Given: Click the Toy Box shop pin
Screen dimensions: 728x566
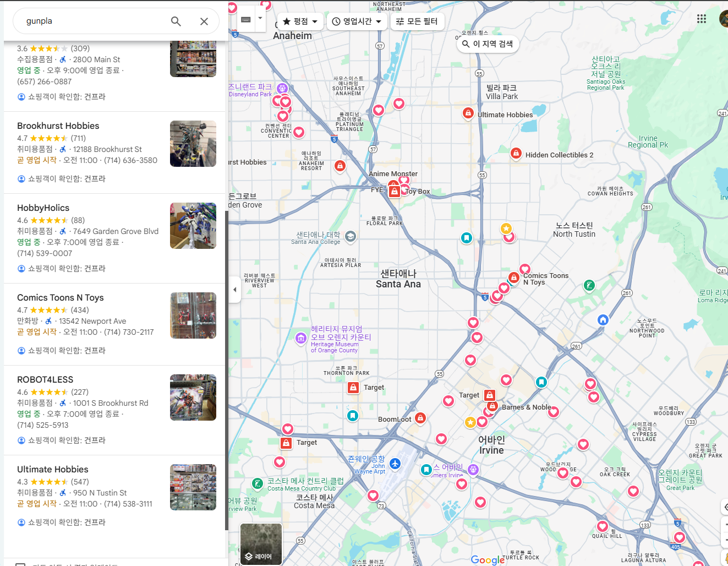Looking at the screenshot, I should click(x=395, y=192).
